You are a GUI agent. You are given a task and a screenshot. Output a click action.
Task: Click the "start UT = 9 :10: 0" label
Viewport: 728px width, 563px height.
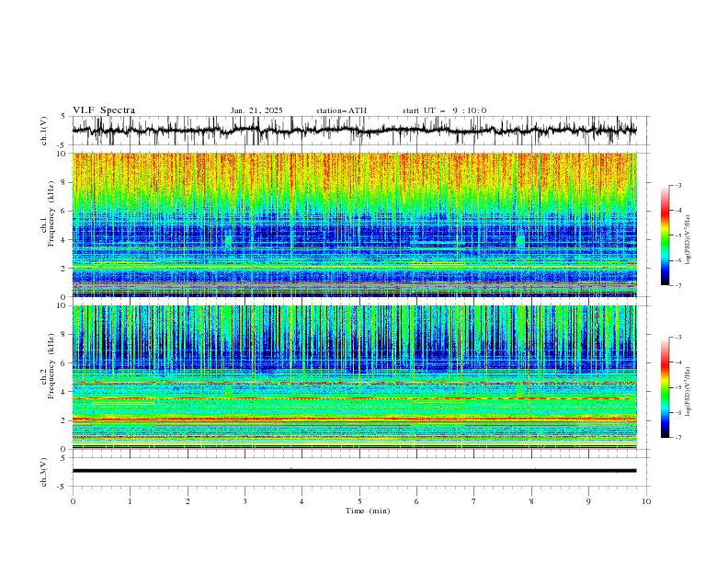click(444, 110)
